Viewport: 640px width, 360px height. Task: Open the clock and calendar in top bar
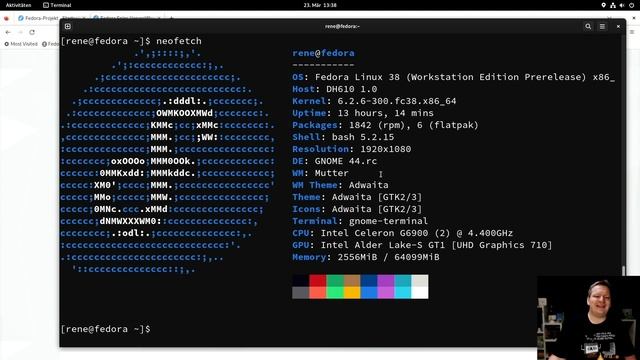click(320, 5)
